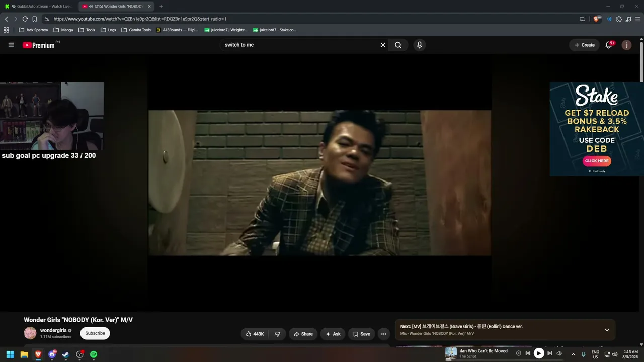Open a new browser tab
This screenshot has width=644, height=362.
tap(161, 6)
